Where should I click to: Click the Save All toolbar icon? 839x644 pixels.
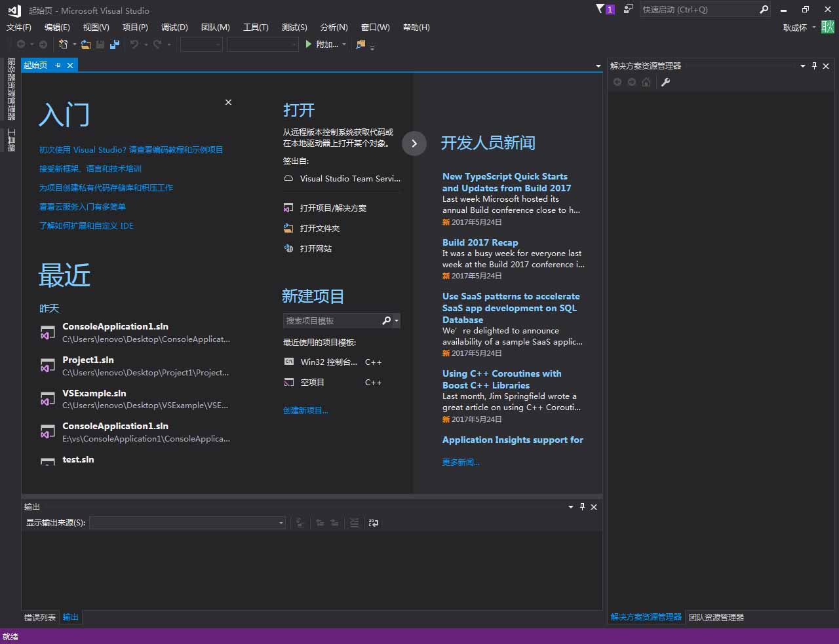click(x=115, y=45)
